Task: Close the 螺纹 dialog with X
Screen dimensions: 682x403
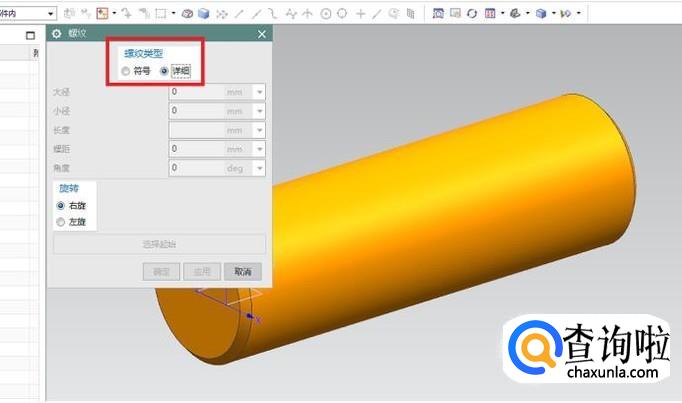Action: pyautogui.click(x=262, y=34)
